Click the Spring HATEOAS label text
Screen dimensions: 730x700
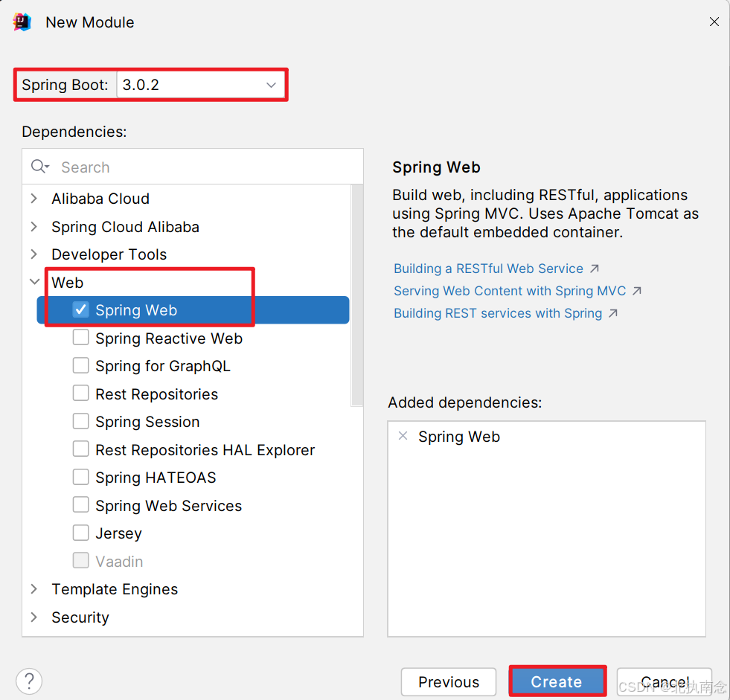coord(156,478)
